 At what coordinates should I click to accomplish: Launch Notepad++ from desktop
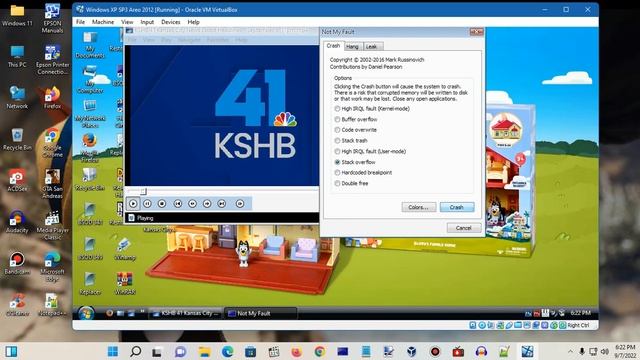coord(52,305)
